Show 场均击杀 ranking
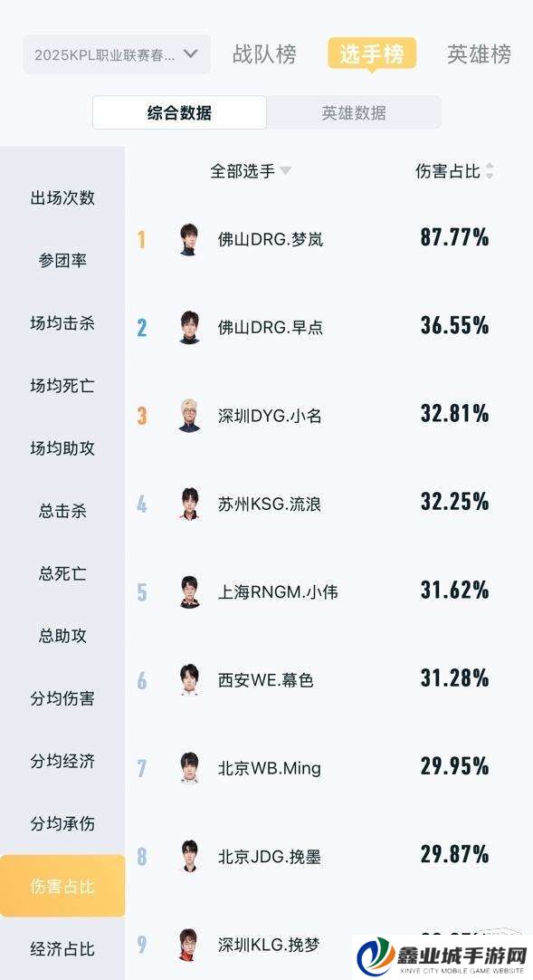 coord(62,323)
